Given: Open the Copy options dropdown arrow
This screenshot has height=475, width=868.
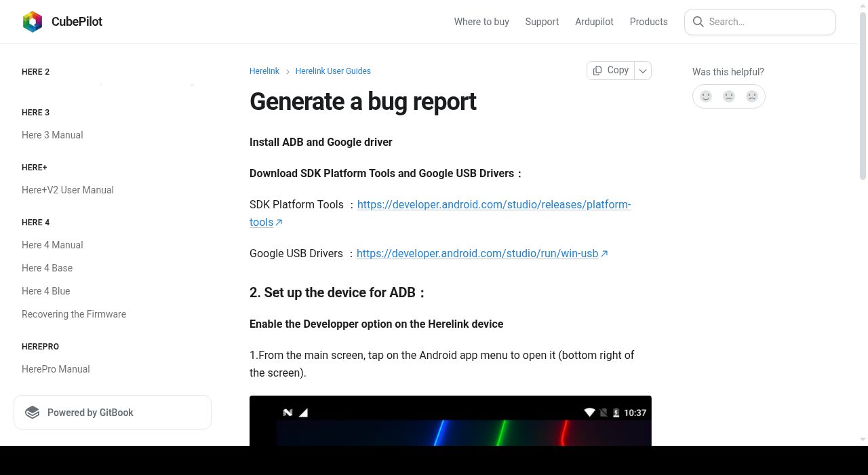Looking at the screenshot, I should tap(643, 71).
